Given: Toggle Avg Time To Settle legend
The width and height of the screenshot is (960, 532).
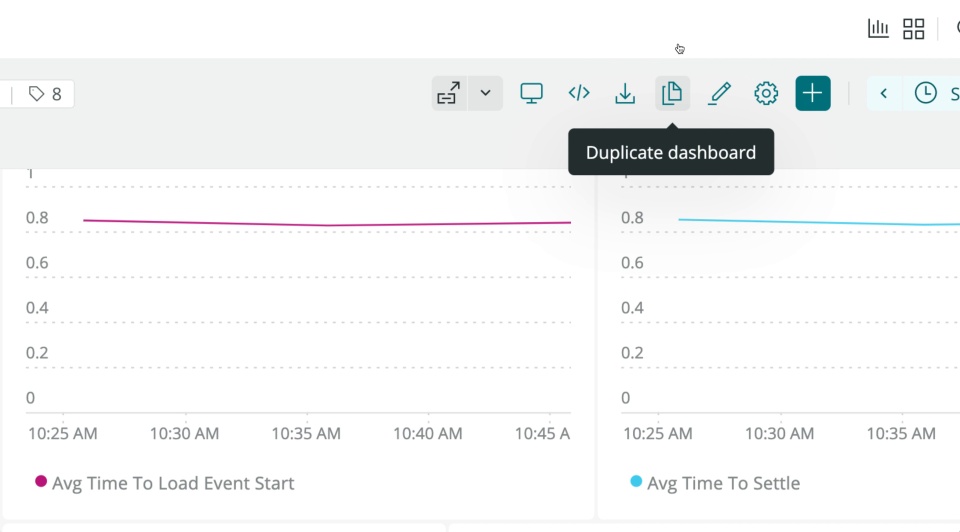Looking at the screenshot, I should point(715,483).
